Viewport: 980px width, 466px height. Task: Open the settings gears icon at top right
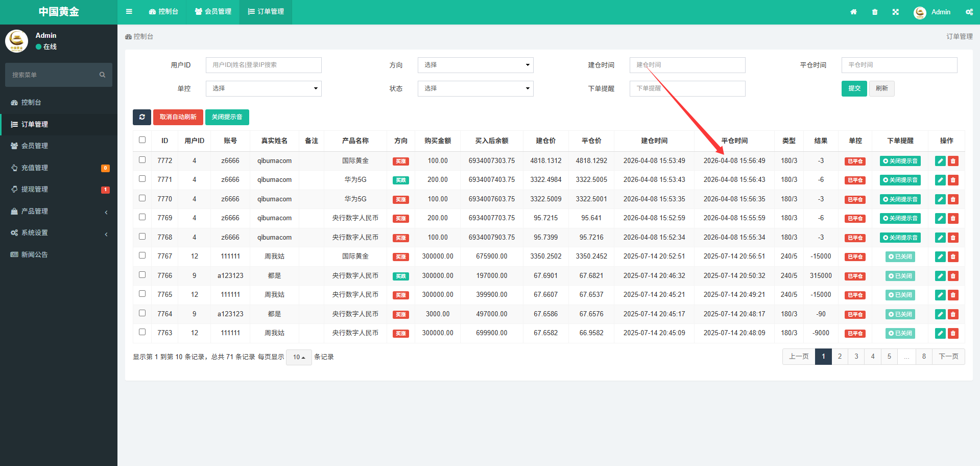969,12
